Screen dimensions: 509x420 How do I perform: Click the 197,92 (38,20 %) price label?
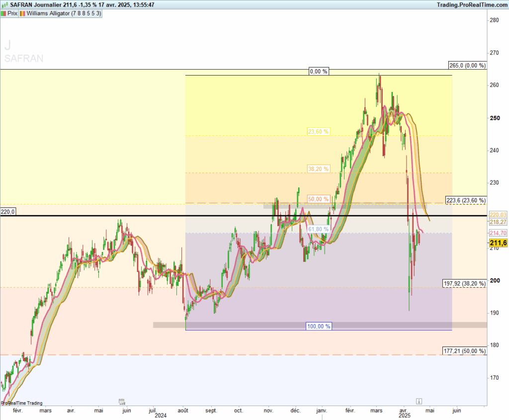pyautogui.click(x=464, y=283)
